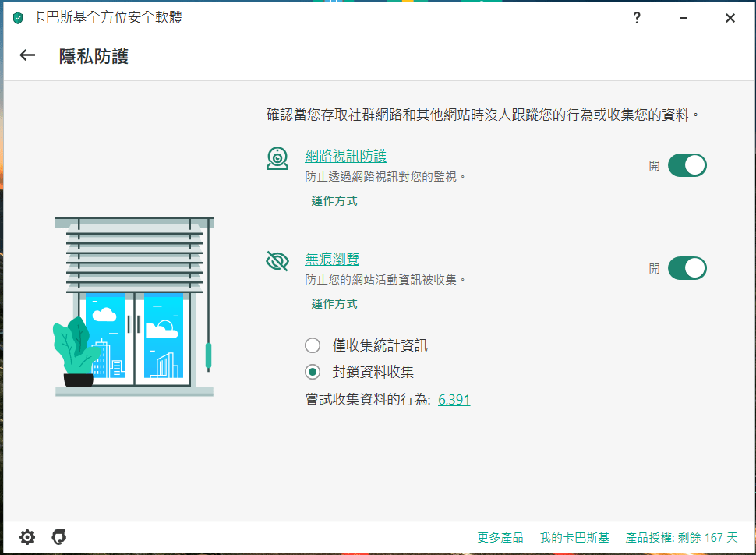The height and width of the screenshot is (555, 756).
Task: Click the Kaspersky shield icon in title bar
Action: click(x=18, y=18)
